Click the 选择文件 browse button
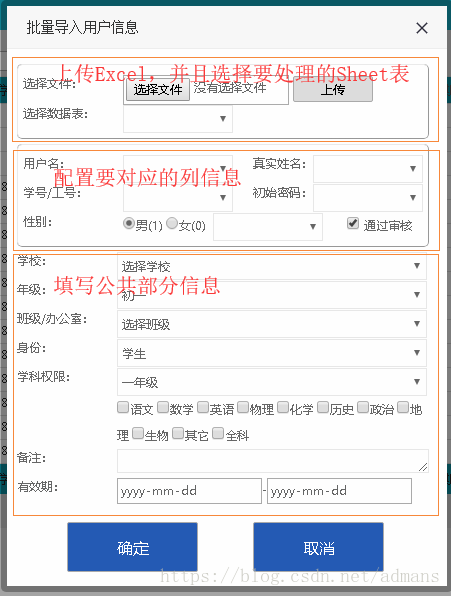This screenshot has height=596, width=451. click(x=158, y=90)
